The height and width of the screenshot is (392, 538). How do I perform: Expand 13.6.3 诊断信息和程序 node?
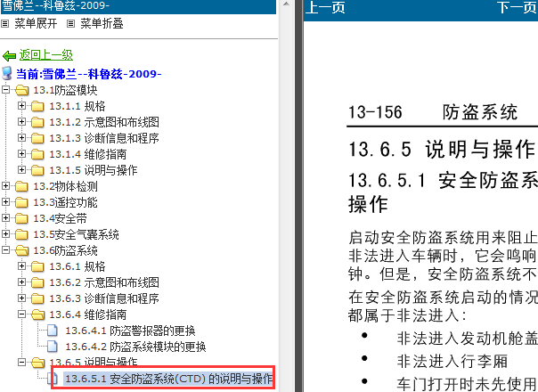coord(21,298)
